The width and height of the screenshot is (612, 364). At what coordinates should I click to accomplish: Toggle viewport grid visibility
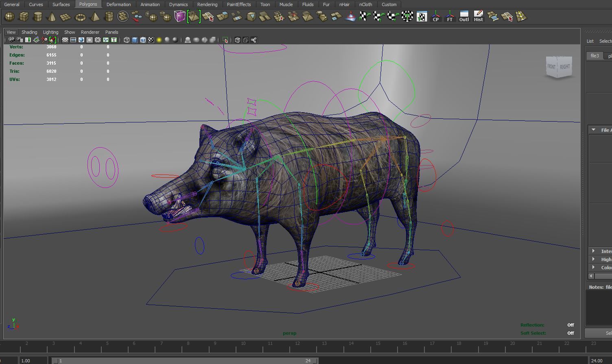pos(65,40)
